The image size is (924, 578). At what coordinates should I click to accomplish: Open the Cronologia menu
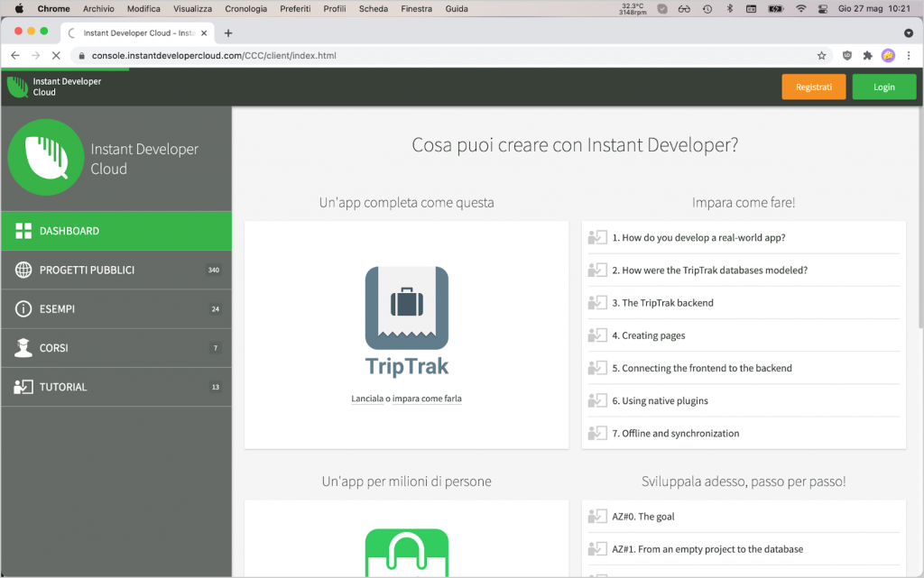pos(245,9)
